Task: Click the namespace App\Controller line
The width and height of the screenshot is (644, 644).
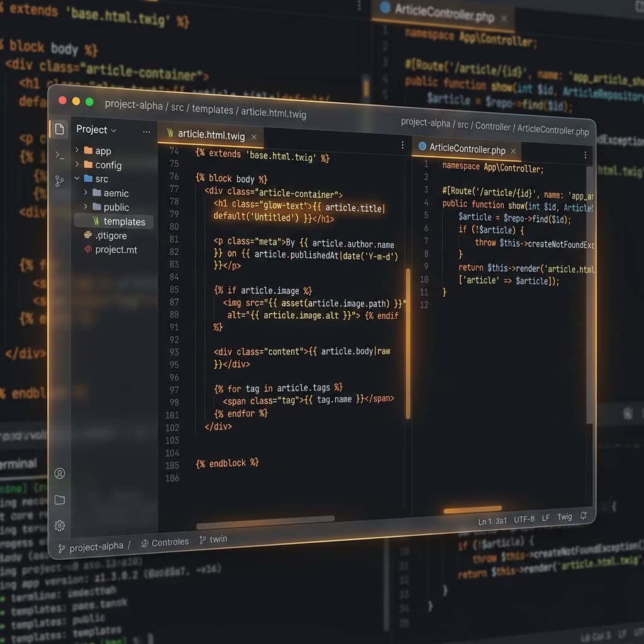Action: click(492, 167)
